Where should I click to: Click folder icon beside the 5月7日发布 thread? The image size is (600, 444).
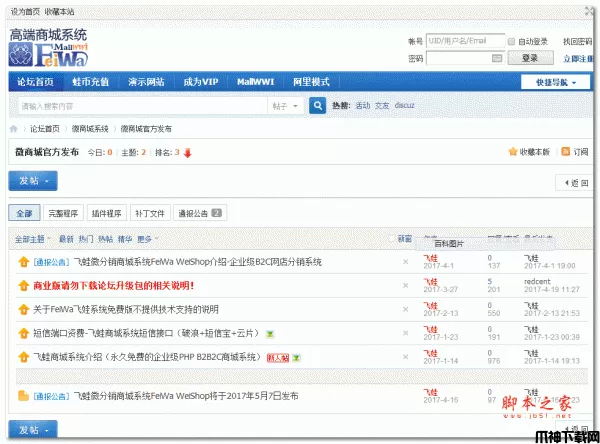[x=24, y=396]
